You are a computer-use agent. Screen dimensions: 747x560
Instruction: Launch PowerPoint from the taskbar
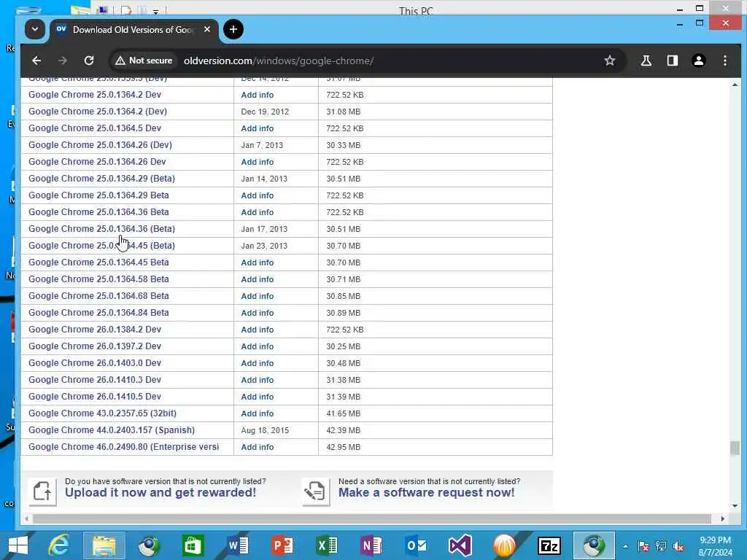click(282, 545)
